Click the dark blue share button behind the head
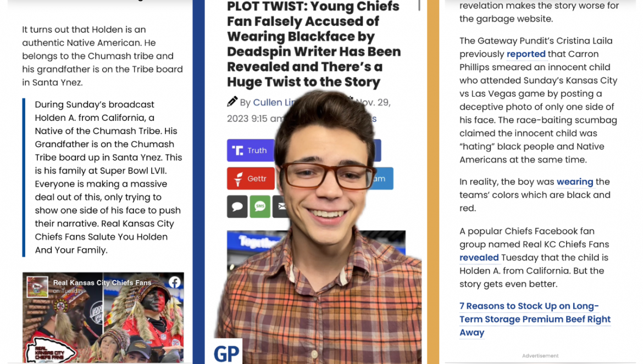Viewport: 643px width, 364px height. 377,150
